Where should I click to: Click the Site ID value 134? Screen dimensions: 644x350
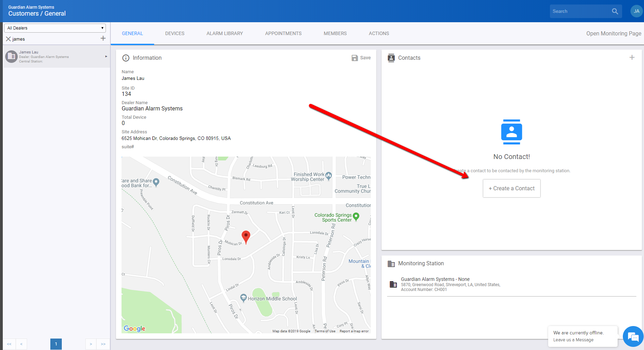126,94
